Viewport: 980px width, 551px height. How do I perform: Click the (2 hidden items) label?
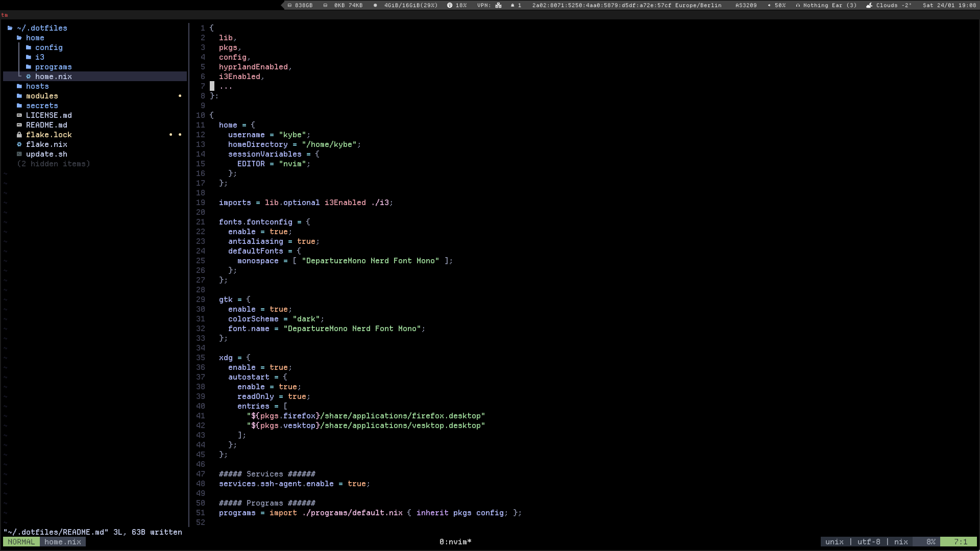pyautogui.click(x=53, y=164)
